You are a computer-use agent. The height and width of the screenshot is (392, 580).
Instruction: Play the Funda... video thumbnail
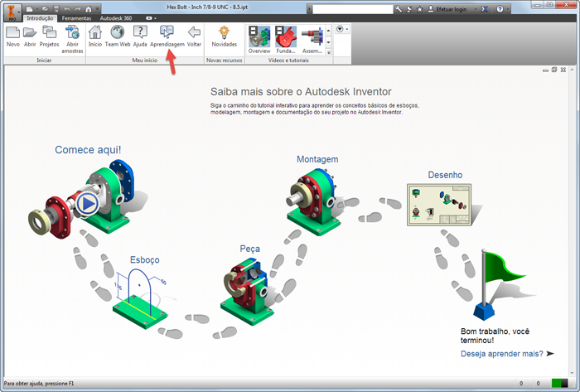tap(286, 40)
